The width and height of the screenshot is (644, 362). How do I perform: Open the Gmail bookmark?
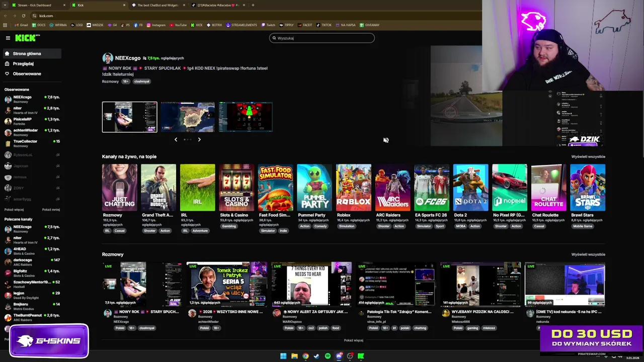22,25
